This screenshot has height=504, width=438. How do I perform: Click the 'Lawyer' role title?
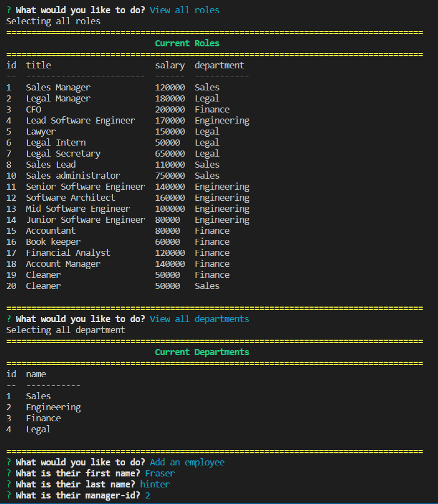41,132
